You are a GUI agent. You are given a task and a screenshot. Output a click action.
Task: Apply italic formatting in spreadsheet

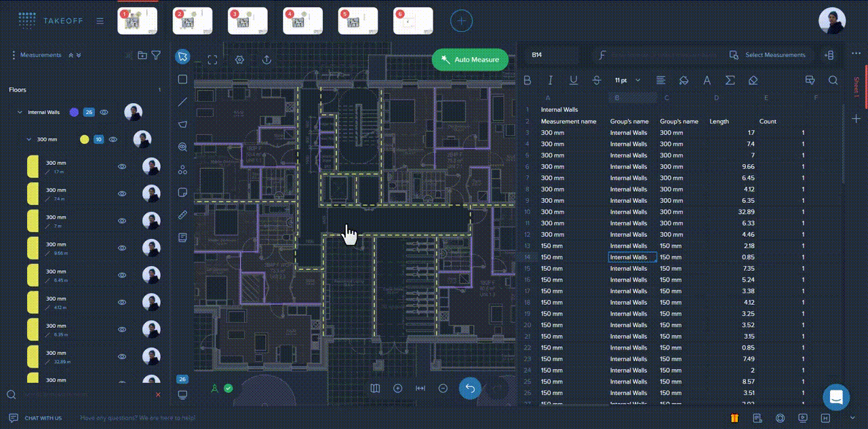[x=550, y=80]
